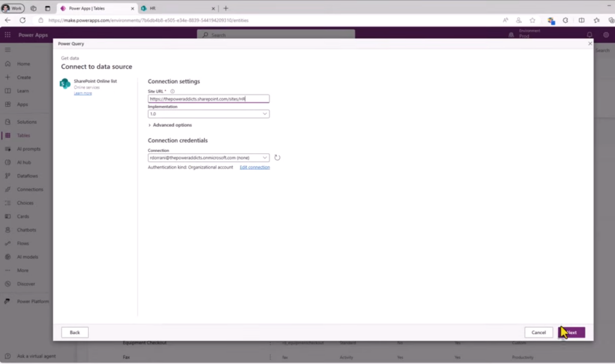Screen dimensions: 615x364
Task: Open the Connection account dropdown
Action: [x=208, y=158]
